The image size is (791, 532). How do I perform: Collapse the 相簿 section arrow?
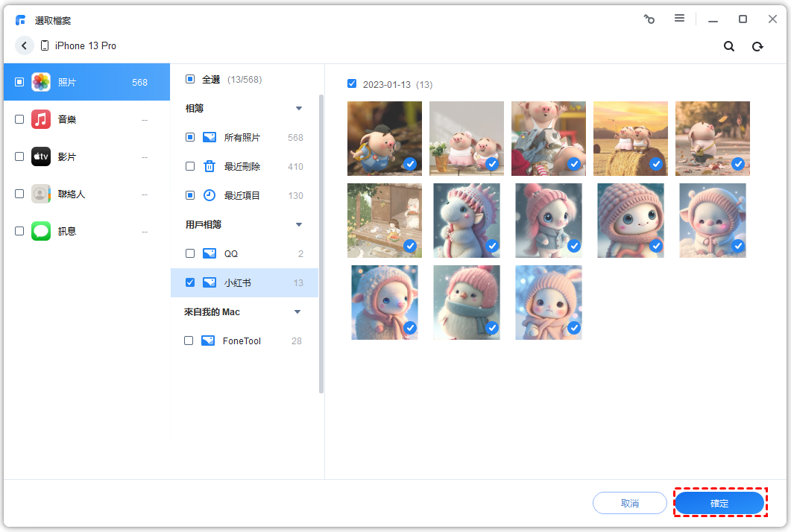(299, 109)
